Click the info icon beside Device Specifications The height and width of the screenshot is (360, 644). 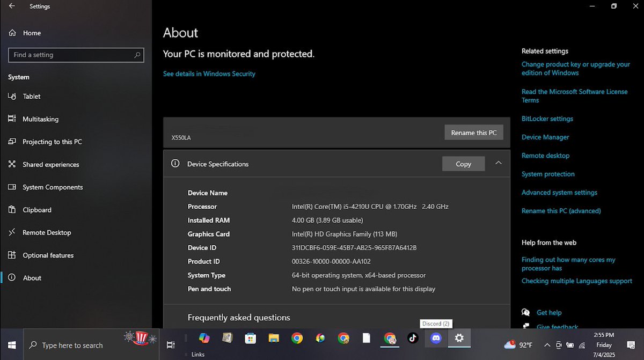[x=175, y=164]
